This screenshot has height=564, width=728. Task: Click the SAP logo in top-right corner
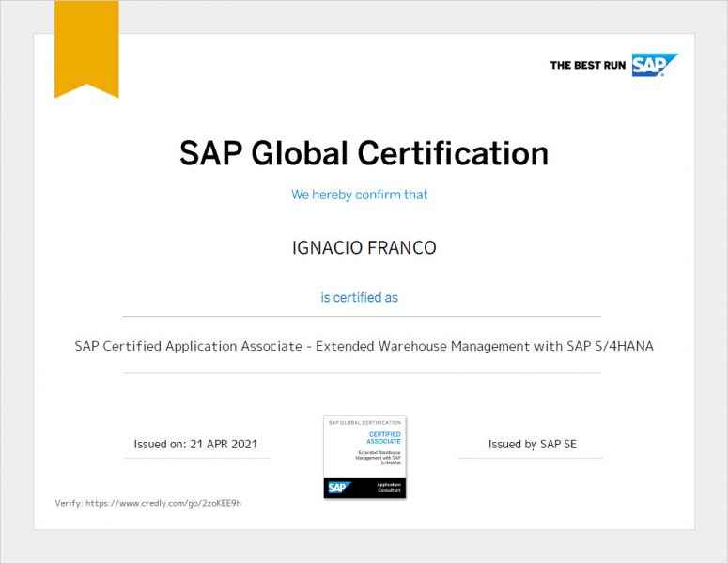click(653, 65)
